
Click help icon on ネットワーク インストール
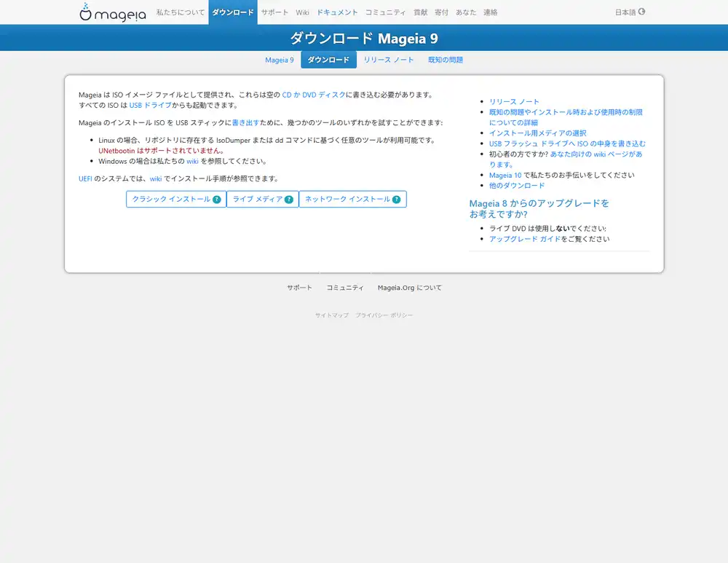point(396,200)
